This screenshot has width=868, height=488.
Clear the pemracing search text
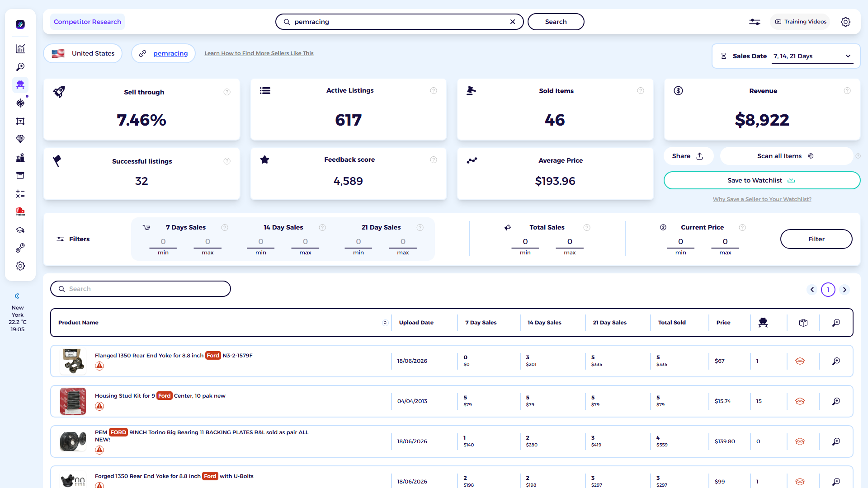tap(513, 22)
